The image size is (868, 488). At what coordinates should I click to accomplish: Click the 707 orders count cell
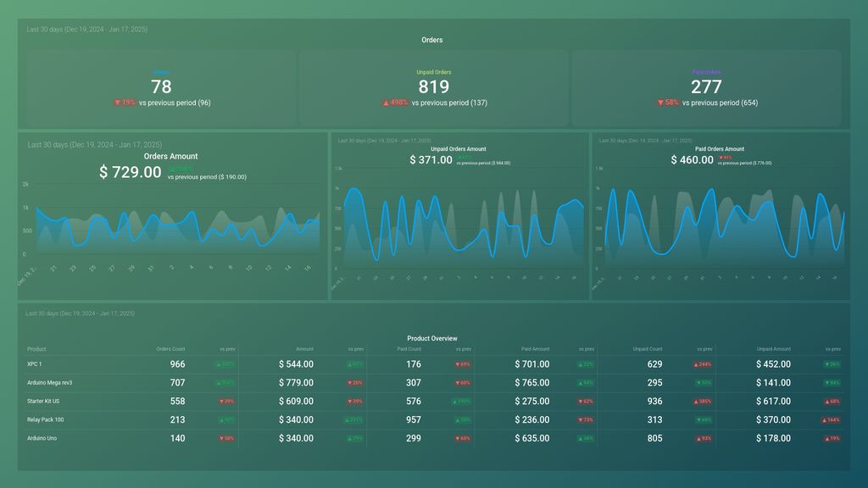click(178, 383)
